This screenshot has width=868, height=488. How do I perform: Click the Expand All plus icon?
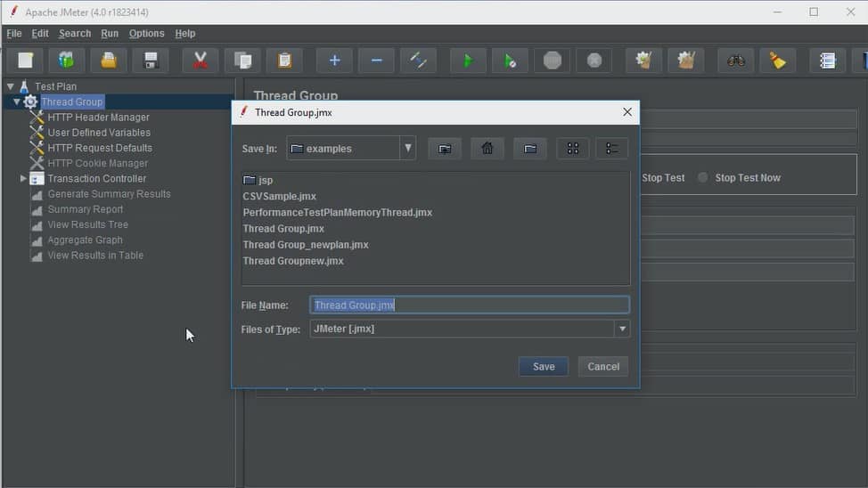pos(334,61)
